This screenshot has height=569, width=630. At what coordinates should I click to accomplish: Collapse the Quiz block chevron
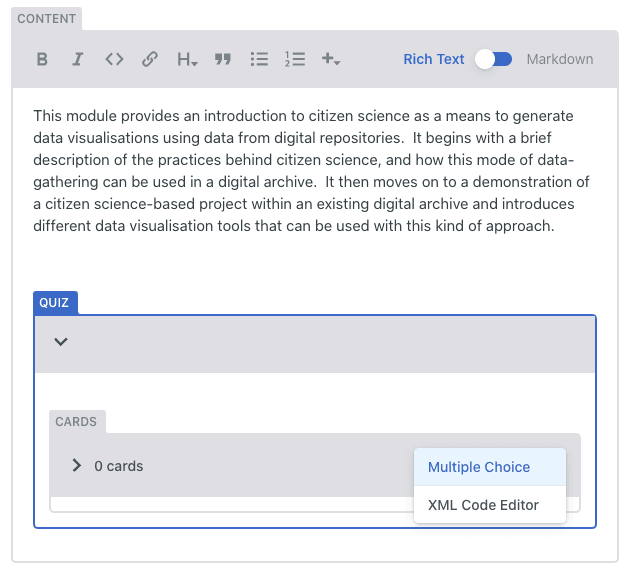[x=61, y=342]
